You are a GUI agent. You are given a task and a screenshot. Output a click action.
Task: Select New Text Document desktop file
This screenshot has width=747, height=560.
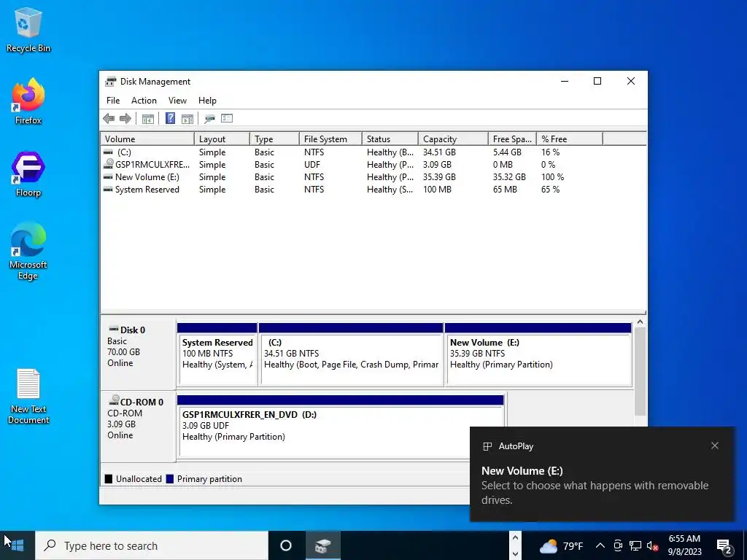click(28, 397)
